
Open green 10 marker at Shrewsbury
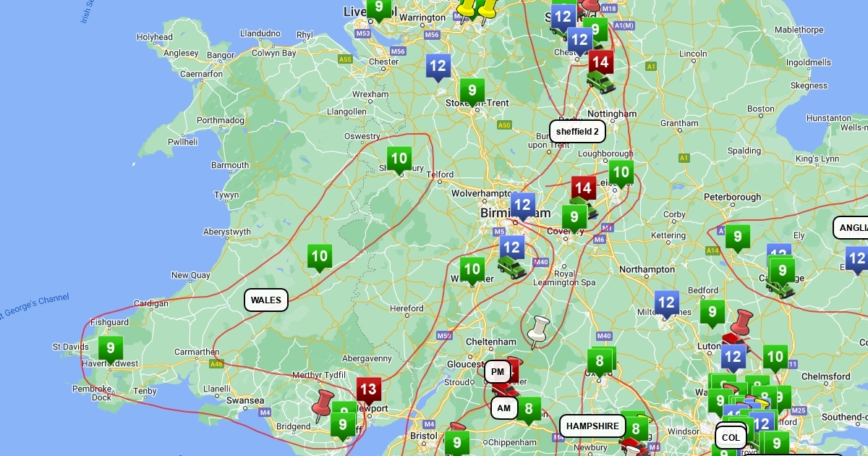coord(399,160)
